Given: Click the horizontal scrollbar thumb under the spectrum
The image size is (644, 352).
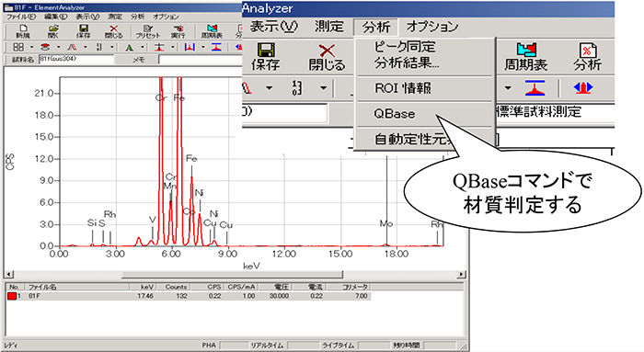Looking at the screenshot, I should point(232,274).
